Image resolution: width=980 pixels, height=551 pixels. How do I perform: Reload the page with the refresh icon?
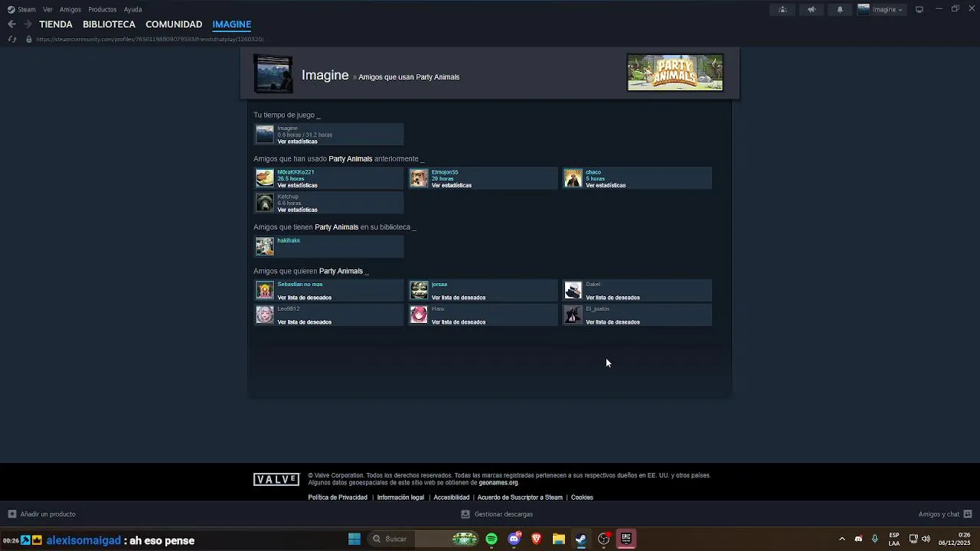pos(11,39)
